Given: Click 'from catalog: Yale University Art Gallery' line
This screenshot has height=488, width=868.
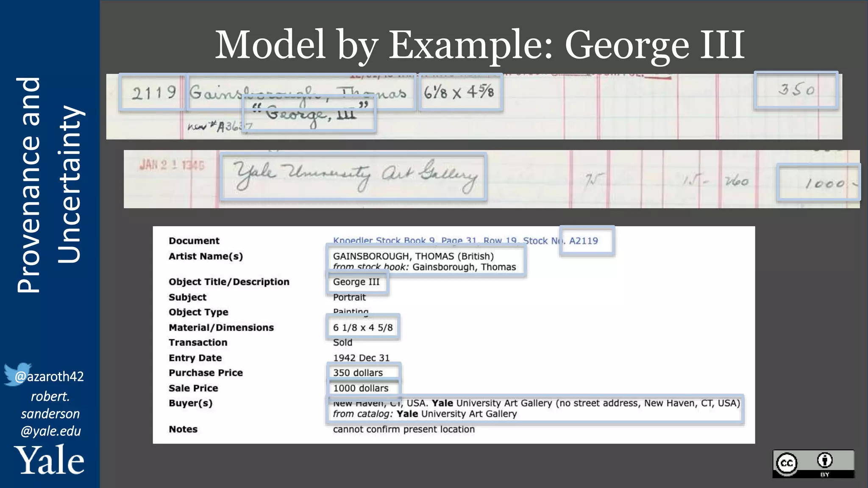Looking at the screenshot, I should click(x=425, y=414).
